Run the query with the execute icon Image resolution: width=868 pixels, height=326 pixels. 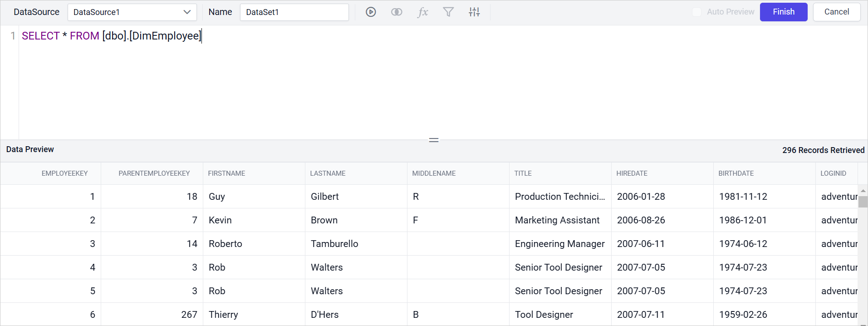pyautogui.click(x=371, y=12)
